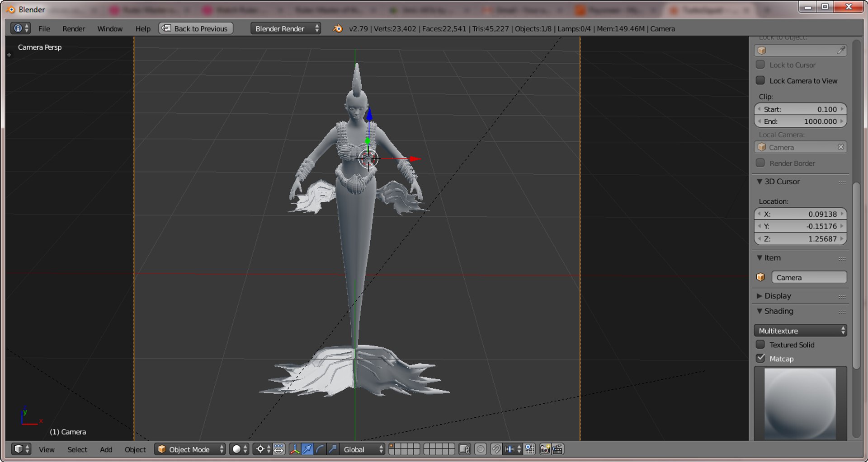
Task: Toggle lock layers to scene icon
Action: point(465,449)
